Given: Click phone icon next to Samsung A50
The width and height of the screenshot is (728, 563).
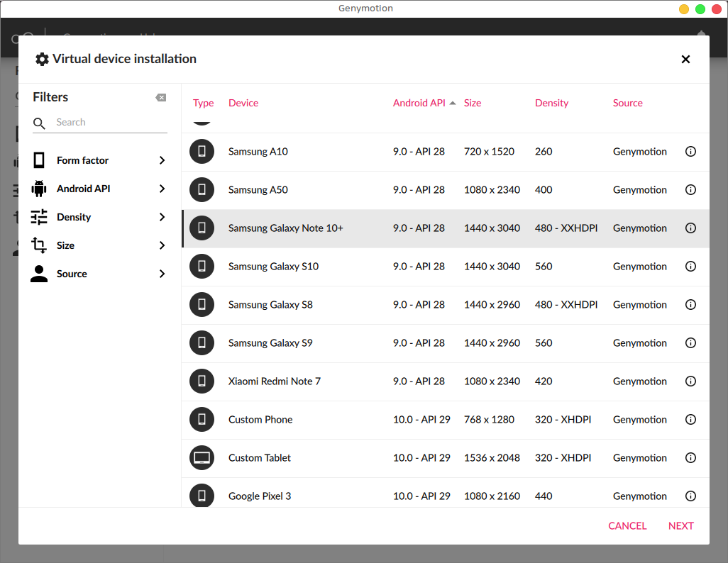Looking at the screenshot, I should pos(202,190).
